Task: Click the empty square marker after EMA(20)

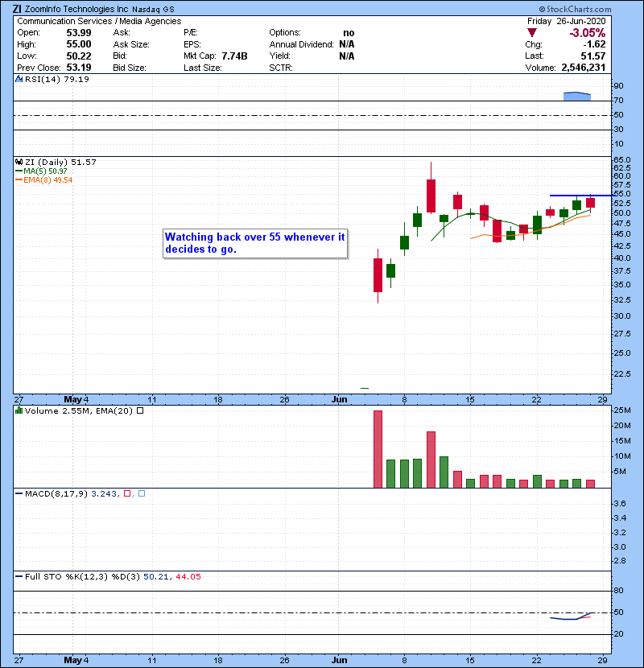Action: [x=140, y=410]
